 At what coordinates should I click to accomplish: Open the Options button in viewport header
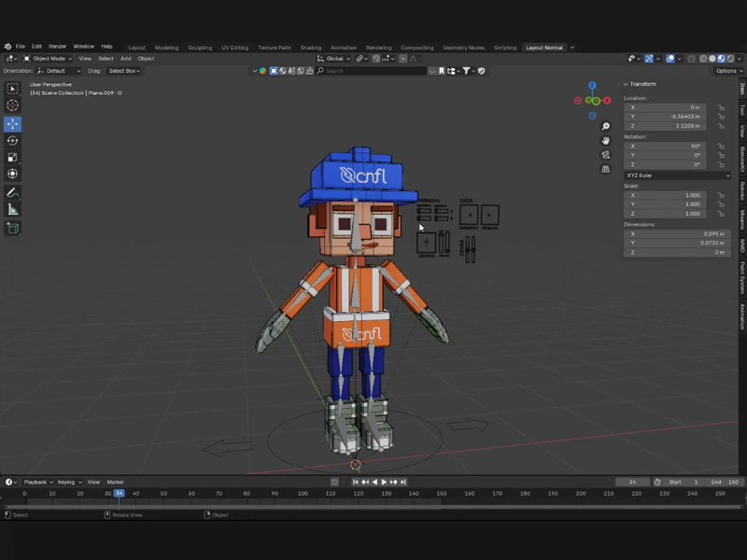pyautogui.click(x=726, y=71)
